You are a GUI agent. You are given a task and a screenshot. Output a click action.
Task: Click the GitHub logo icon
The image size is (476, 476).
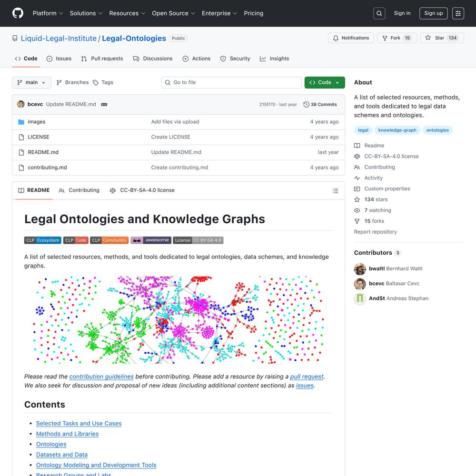click(x=18, y=13)
